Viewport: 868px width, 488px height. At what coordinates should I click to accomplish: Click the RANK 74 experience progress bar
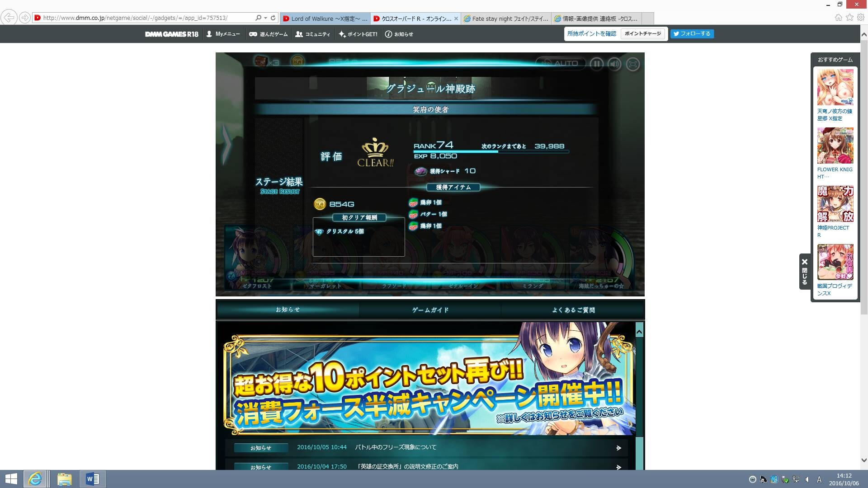point(491,151)
